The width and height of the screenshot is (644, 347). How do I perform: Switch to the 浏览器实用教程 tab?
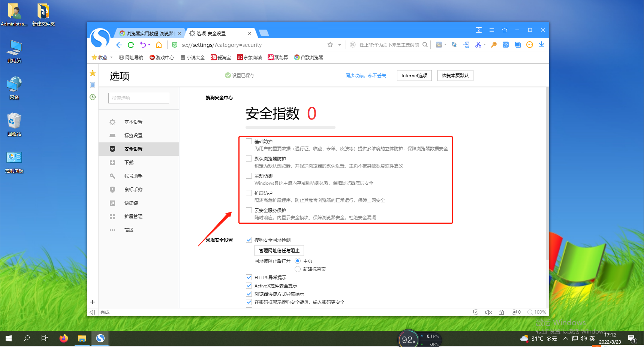point(150,33)
